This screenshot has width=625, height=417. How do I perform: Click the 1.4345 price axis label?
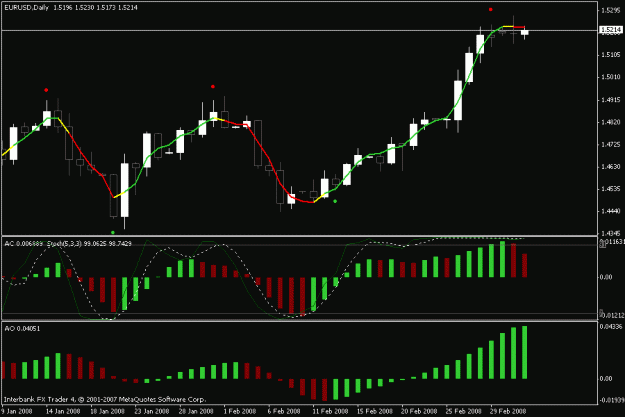point(611,233)
